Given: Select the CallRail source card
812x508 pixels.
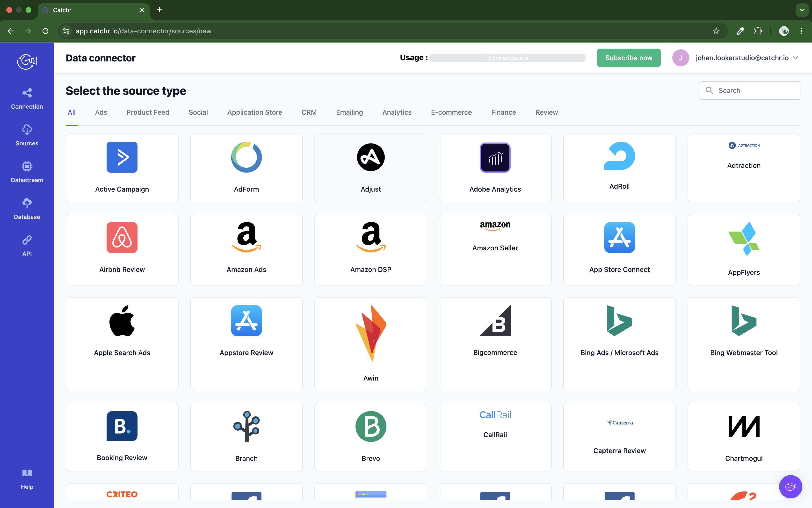Looking at the screenshot, I should (x=495, y=437).
